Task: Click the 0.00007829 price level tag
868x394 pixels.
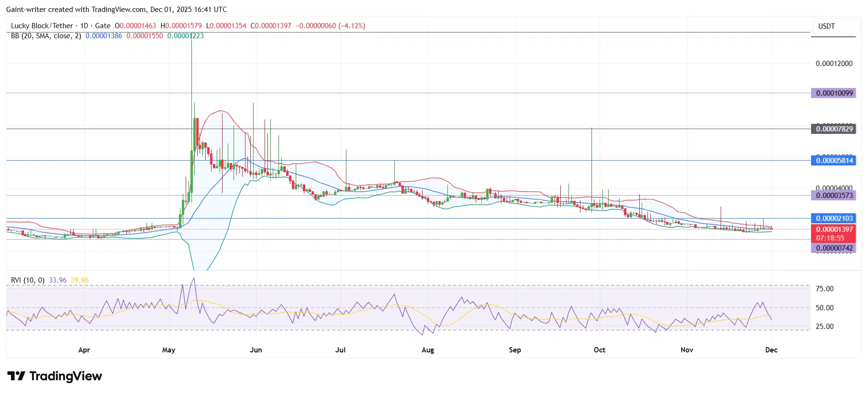Action: pyautogui.click(x=834, y=129)
